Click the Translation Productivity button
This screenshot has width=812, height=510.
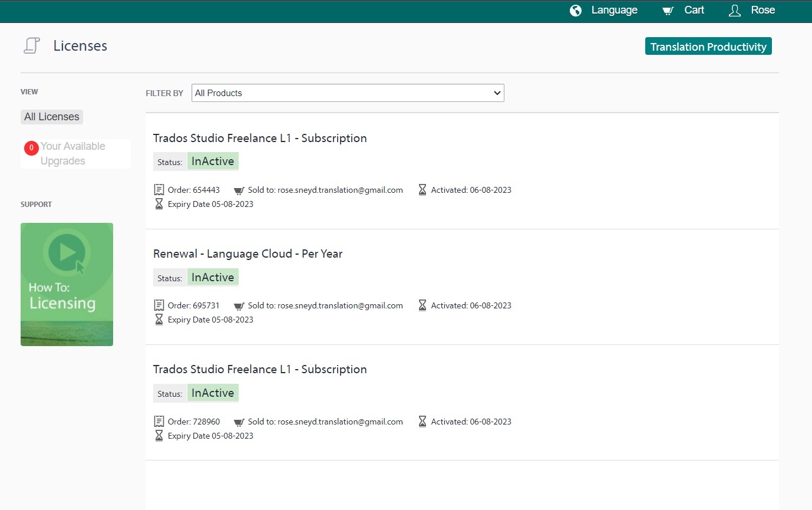(x=708, y=47)
